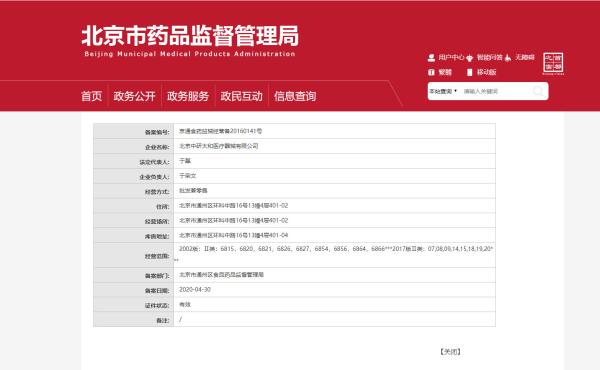Open the 信息查询 navigation tab

(x=295, y=96)
